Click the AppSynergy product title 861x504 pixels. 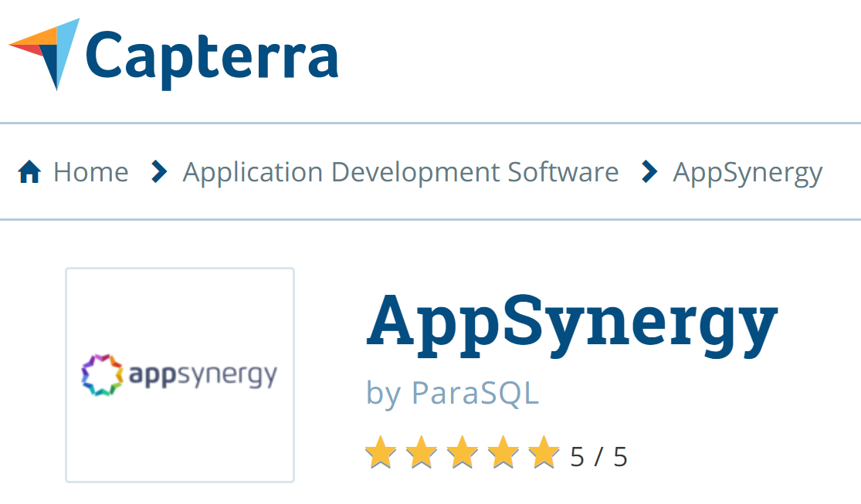pos(572,325)
